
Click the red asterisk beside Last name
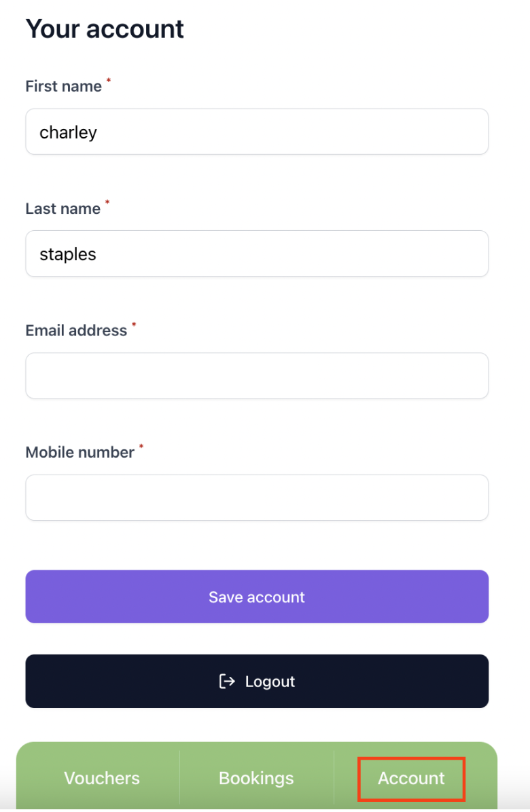point(107,203)
